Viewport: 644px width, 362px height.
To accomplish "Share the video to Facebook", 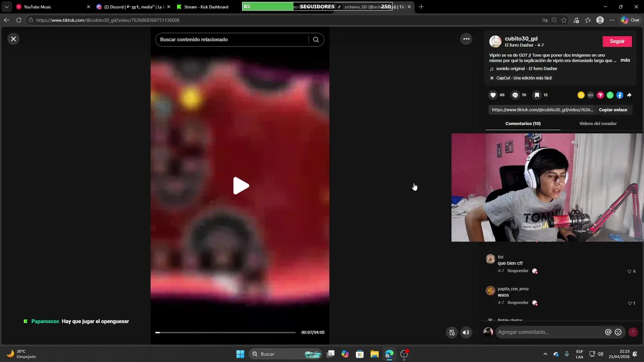I will point(619,95).
